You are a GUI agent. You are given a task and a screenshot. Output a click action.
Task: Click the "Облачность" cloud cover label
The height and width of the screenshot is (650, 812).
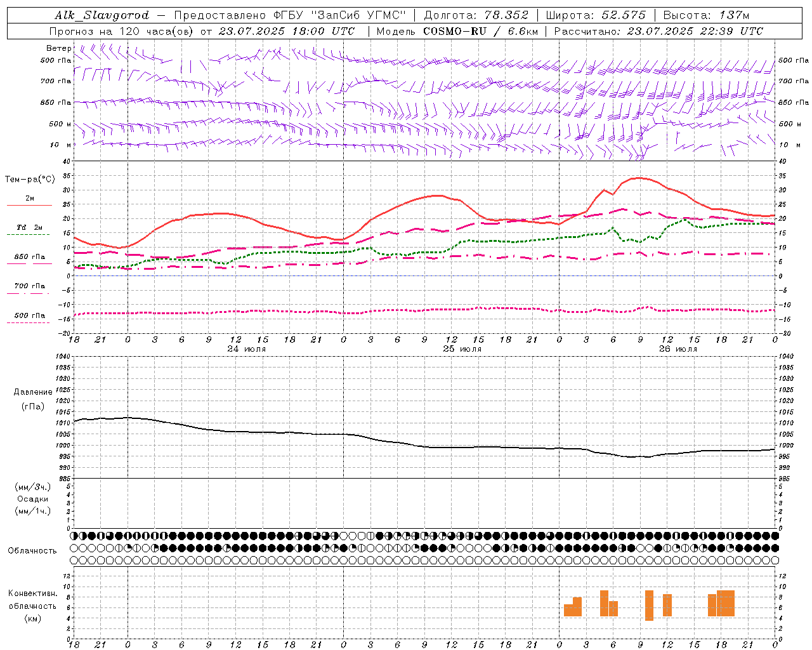[x=32, y=550]
